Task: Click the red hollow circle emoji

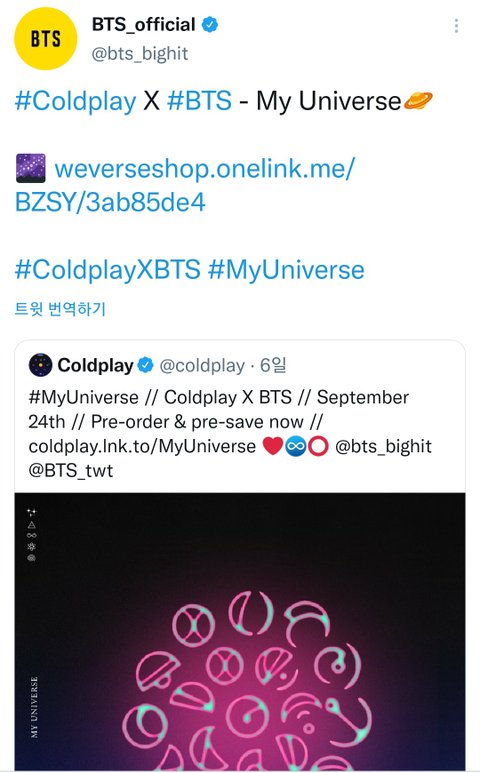Action: click(318, 447)
